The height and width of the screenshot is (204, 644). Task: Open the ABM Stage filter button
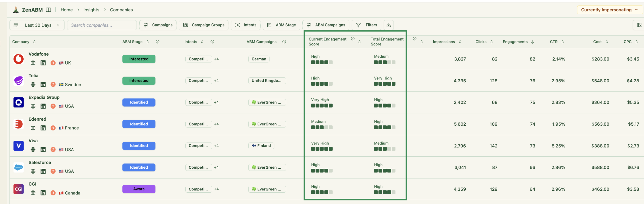281,25
